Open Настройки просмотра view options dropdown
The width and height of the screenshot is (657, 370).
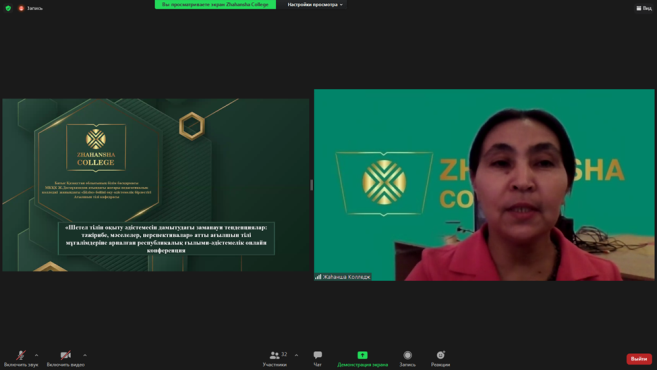coord(315,5)
